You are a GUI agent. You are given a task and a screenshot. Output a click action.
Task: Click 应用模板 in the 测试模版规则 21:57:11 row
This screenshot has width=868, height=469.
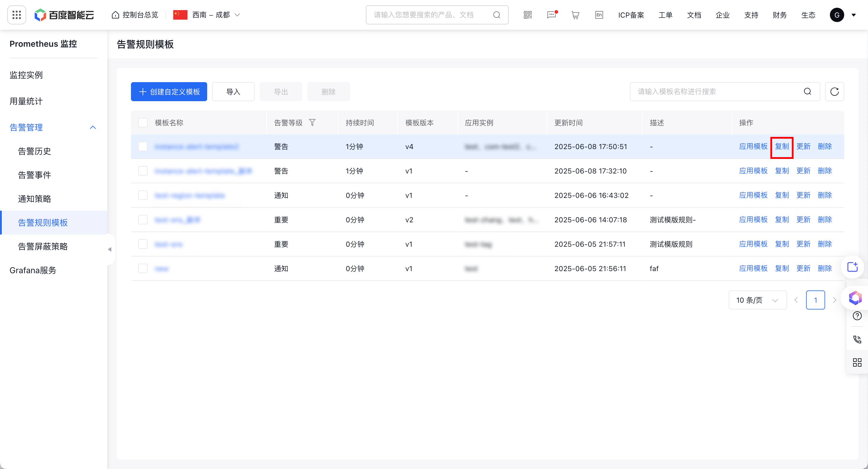(x=753, y=244)
